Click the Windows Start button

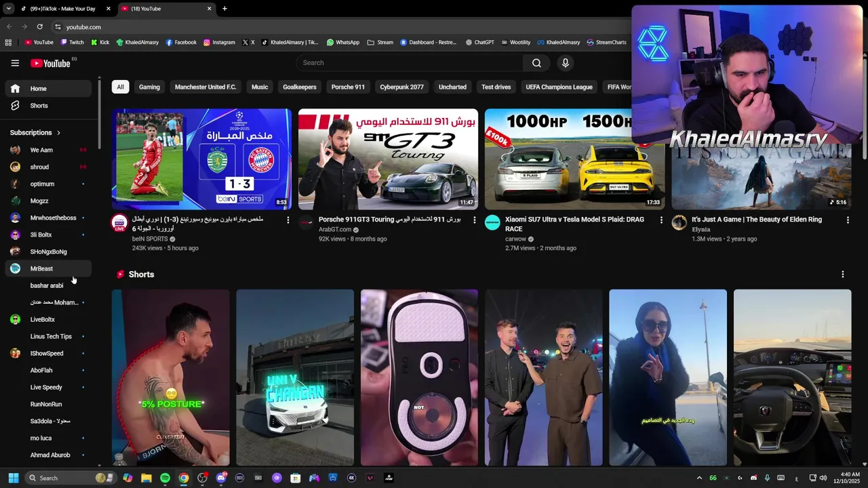(14, 478)
